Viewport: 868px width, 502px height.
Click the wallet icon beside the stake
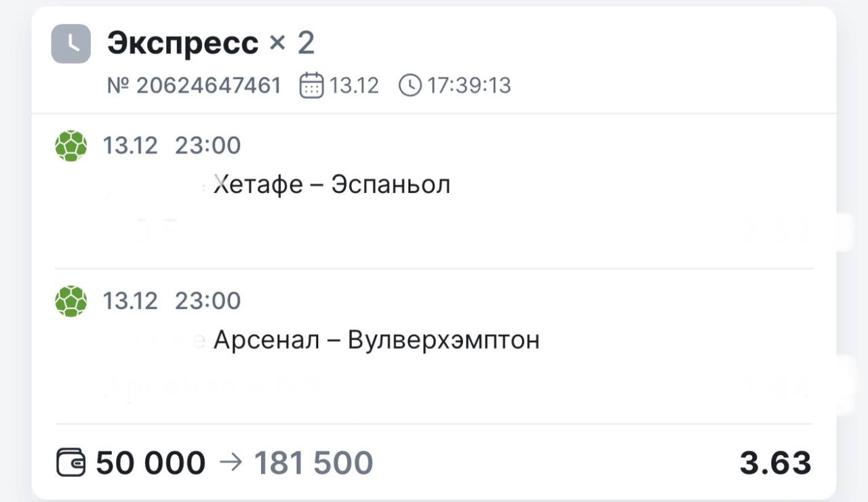click(x=71, y=463)
